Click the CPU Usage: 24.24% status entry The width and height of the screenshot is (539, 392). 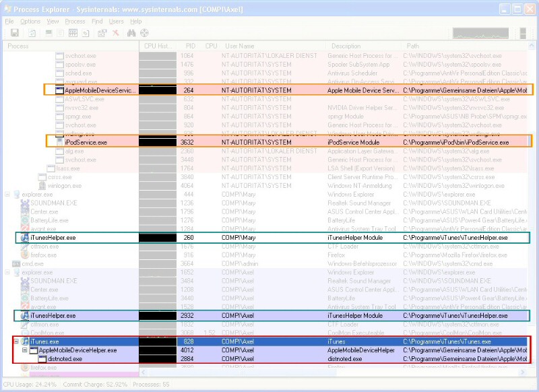(x=30, y=385)
